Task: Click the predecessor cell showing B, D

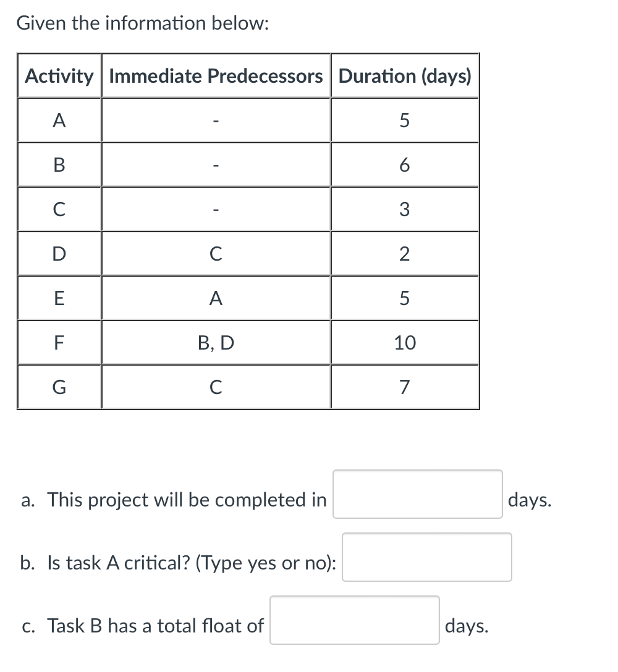Action: [x=216, y=343]
